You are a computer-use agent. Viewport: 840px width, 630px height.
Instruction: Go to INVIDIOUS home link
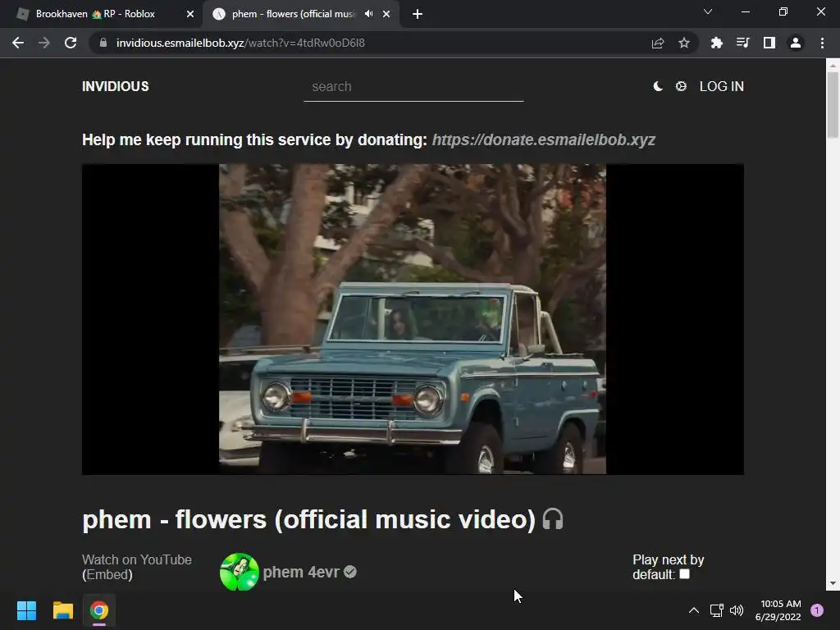click(115, 86)
